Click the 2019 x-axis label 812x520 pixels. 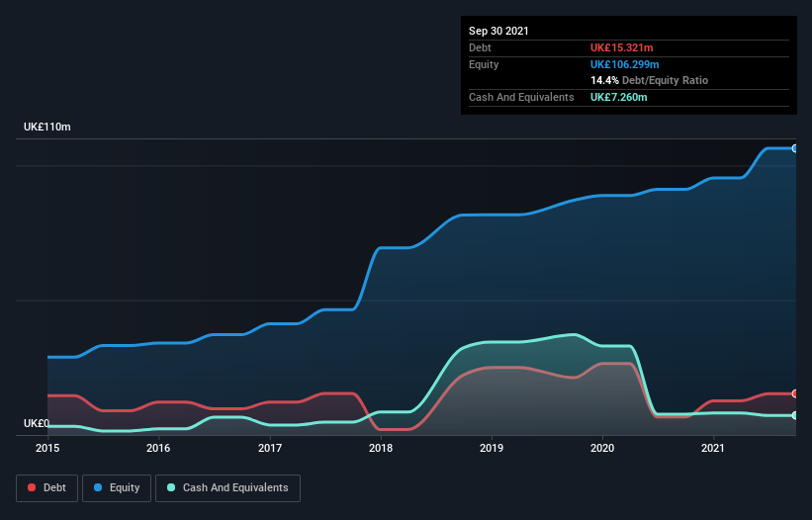click(492, 448)
